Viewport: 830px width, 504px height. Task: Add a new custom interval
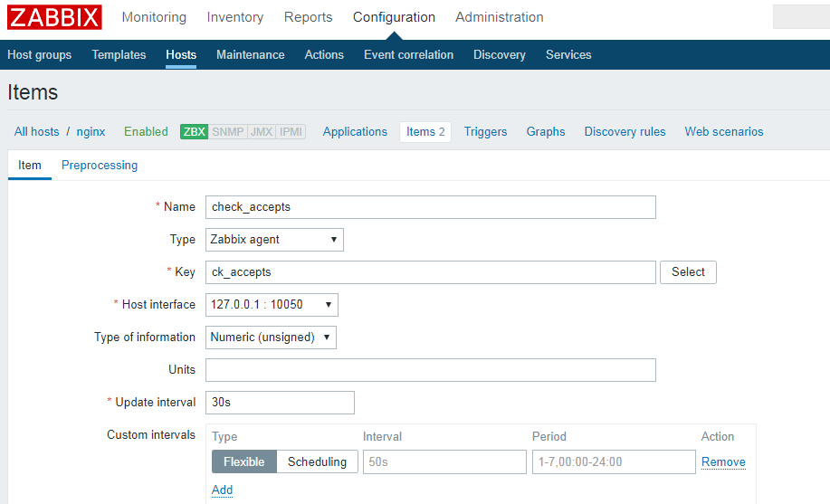pos(223,490)
